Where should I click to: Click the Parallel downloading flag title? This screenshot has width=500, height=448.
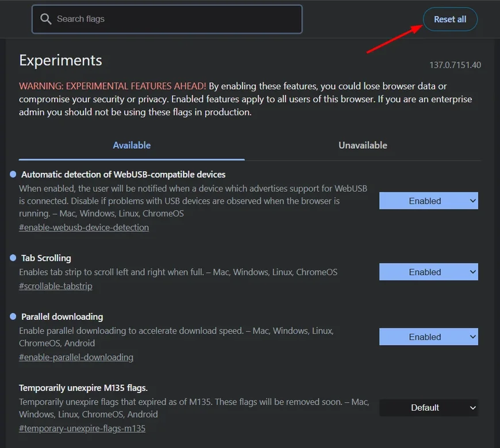[x=62, y=316]
